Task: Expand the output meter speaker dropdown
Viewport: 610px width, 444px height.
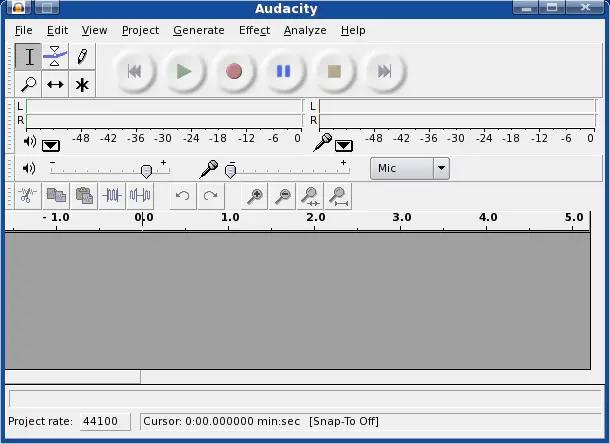Action: pyautogui.click(x=51, y=146)
